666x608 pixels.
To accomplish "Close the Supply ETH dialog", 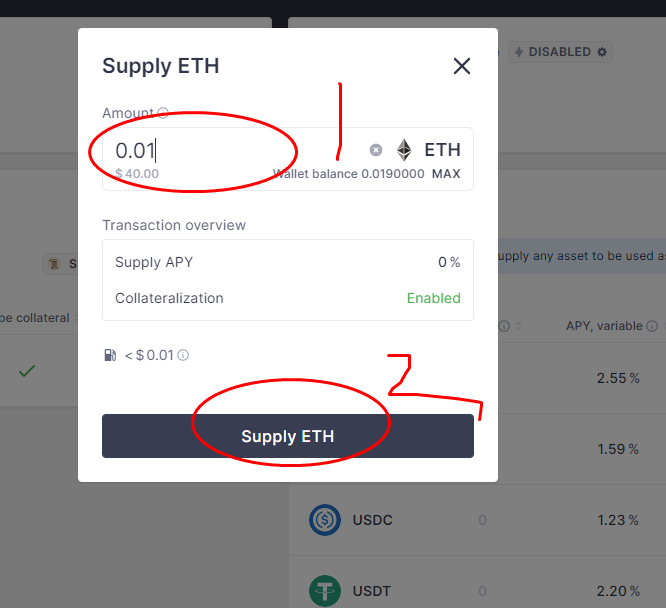I will (x=461, y=67).
